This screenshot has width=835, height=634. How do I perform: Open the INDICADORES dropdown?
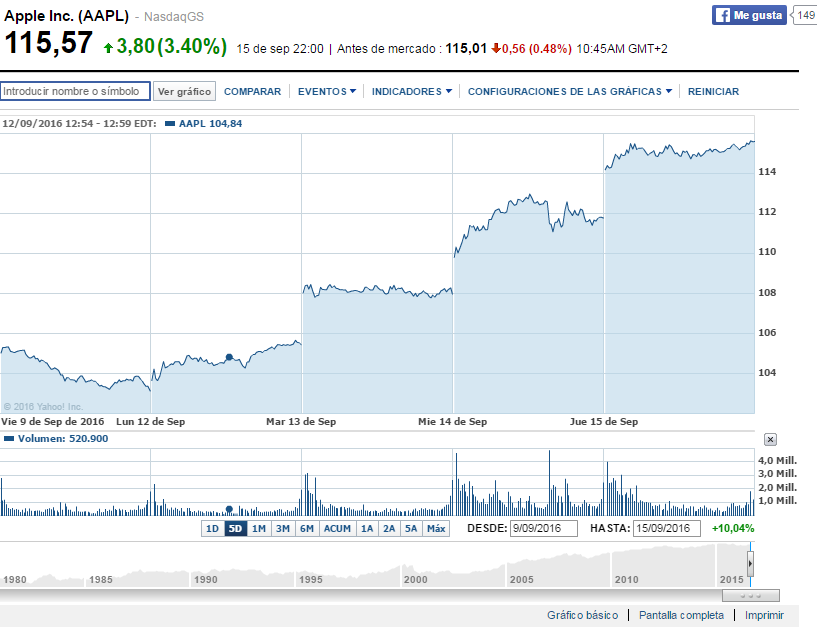[412, 92]
